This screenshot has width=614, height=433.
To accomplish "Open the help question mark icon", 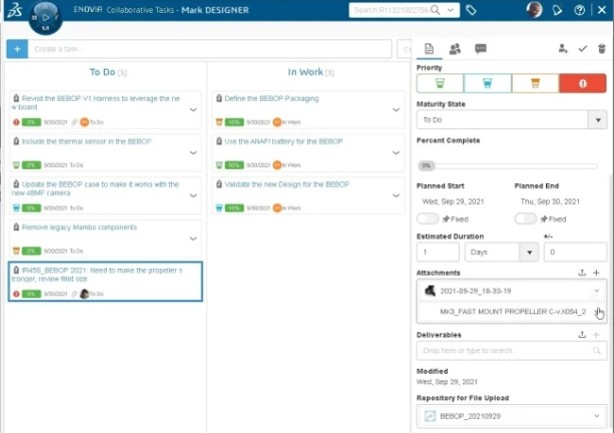I will click(580, 10).
